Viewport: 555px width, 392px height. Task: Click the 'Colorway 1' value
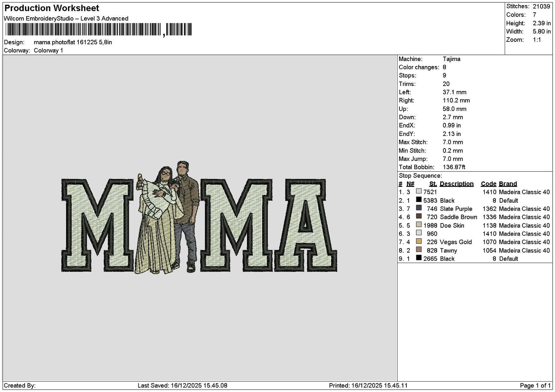tap(48, 51)
